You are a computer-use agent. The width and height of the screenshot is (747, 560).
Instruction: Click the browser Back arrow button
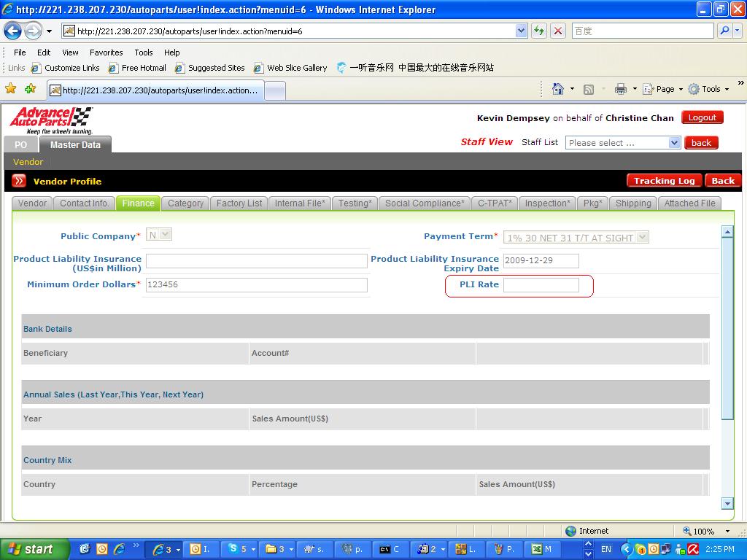point(13,31)
